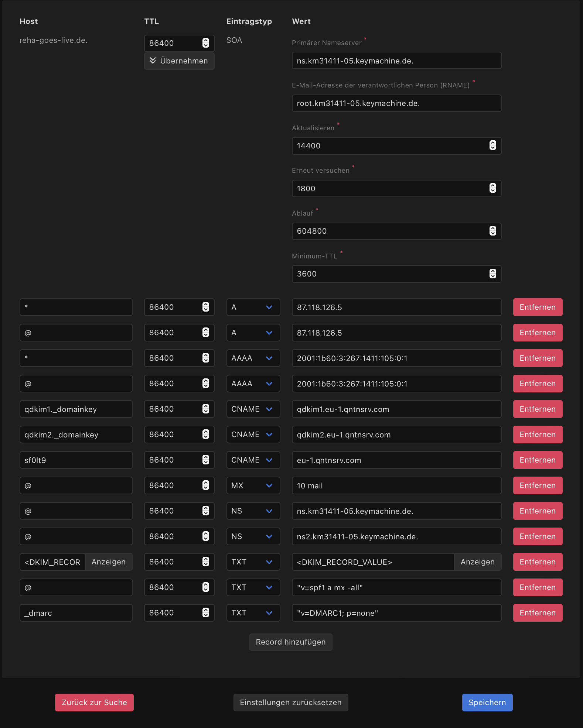Click Zurück zur Suche button

pyautogui.click(x=94, y=703)
